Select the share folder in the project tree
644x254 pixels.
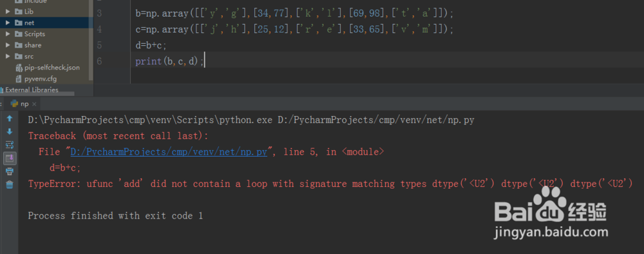[32, 44]
